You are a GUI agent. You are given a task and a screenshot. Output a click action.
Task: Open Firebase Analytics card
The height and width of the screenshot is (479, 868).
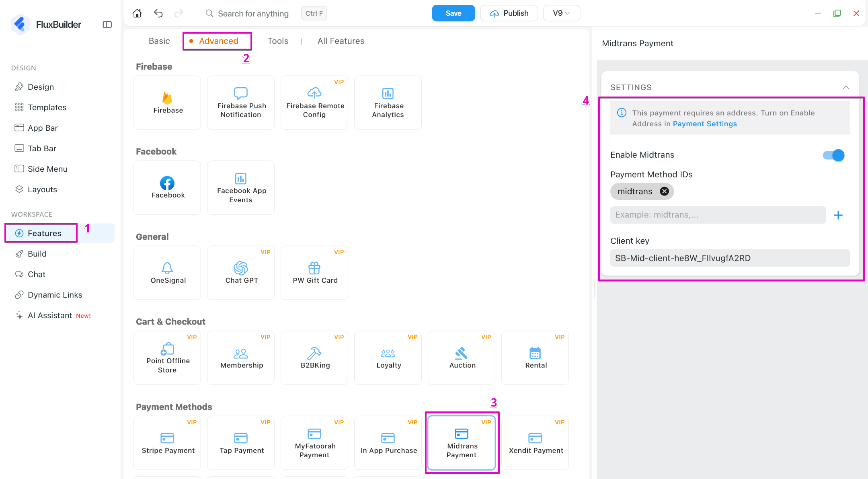[x=388, y=103]
